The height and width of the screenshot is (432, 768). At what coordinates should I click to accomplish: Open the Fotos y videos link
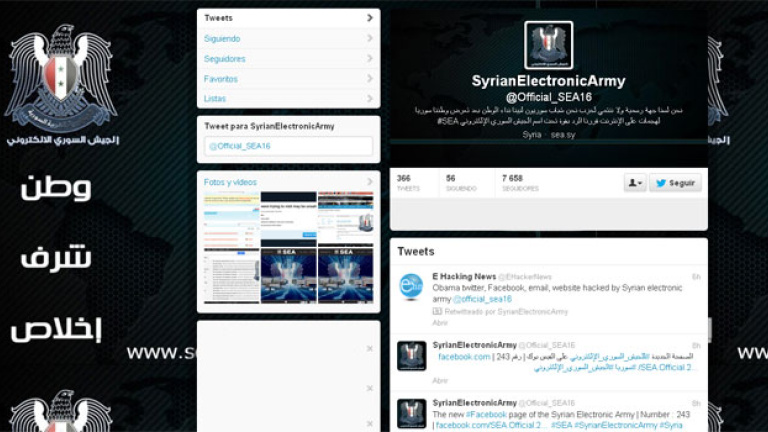click(230, 182)
